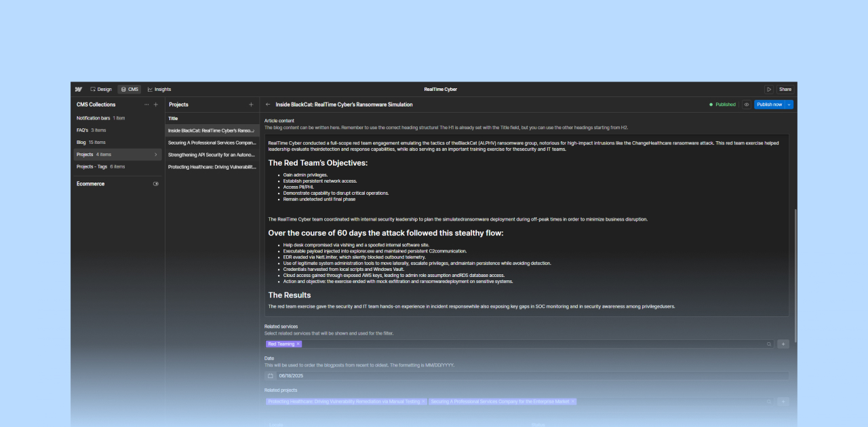This screenshot has width=868, height=427.
Task: Open Protecting Healthcare project item
Action: tap(212, 167)
